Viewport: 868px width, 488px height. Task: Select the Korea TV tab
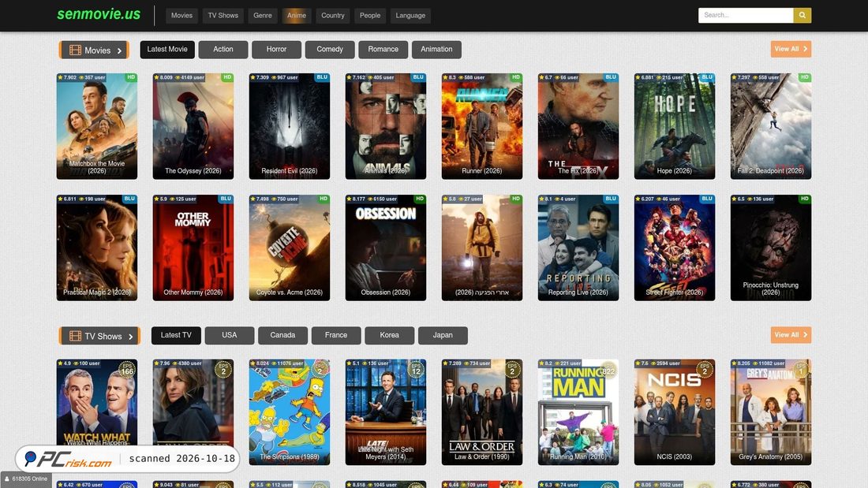[389, 335]
